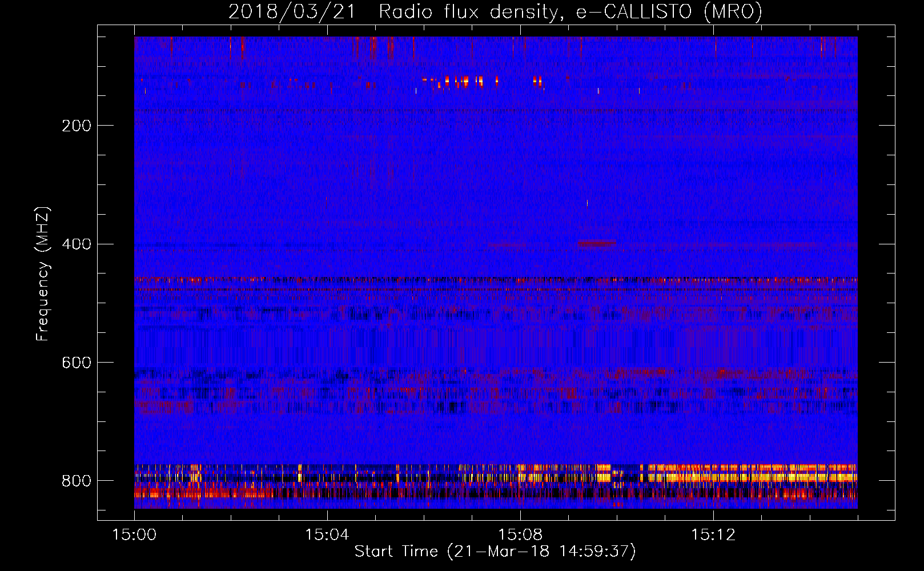
Task: Click the 15:04 time tick label
Action: pos(327,535)
